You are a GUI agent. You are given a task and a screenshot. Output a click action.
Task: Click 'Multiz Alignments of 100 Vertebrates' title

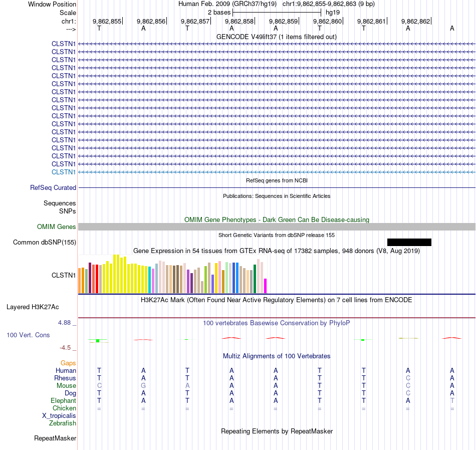[x=277, y=356]
